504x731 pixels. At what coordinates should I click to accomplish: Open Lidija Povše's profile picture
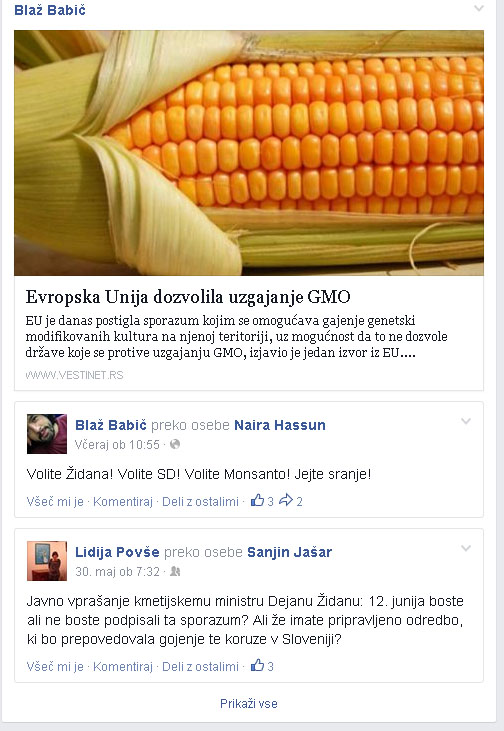47,560
